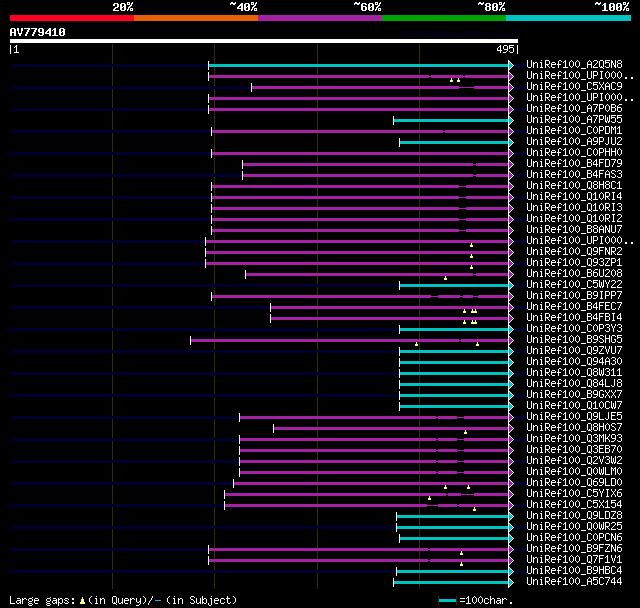Click the UniRef100_Q0WR25 label
The image size is (640, 608).
pos(574,527)
